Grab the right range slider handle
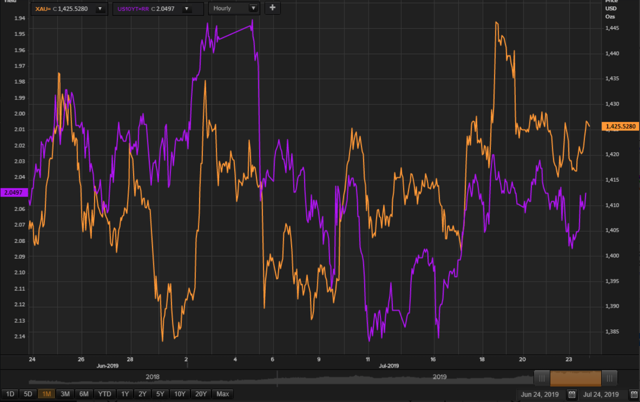 609,378
